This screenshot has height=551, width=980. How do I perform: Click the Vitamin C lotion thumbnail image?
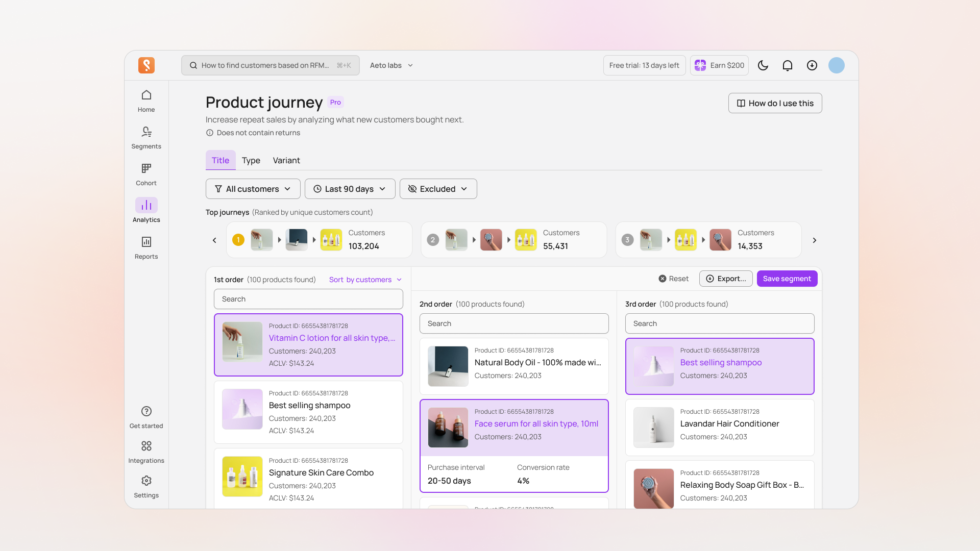[242, 342]
